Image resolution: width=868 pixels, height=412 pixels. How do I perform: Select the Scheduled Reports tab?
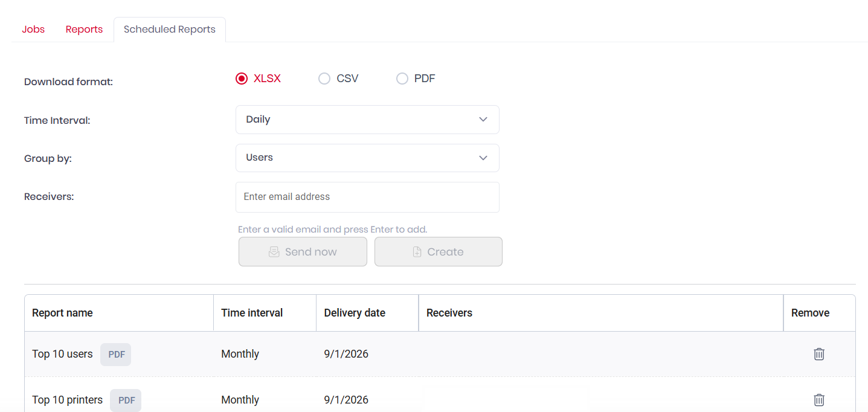coord(170,29)
